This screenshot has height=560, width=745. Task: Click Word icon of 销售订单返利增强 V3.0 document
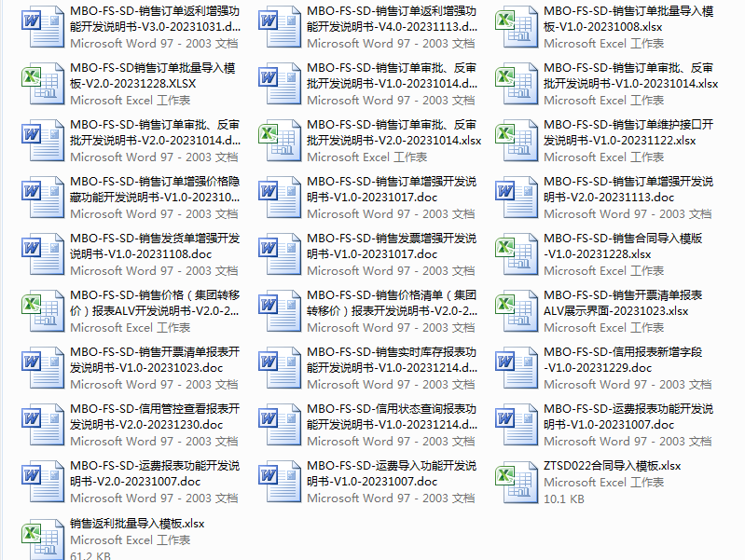(43, 26)
